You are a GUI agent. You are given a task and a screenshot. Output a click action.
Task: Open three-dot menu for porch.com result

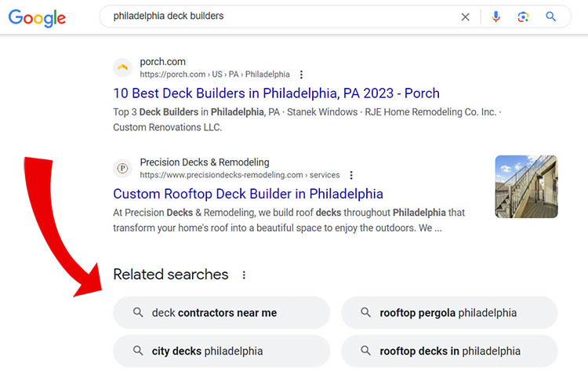tap(302, 75)
